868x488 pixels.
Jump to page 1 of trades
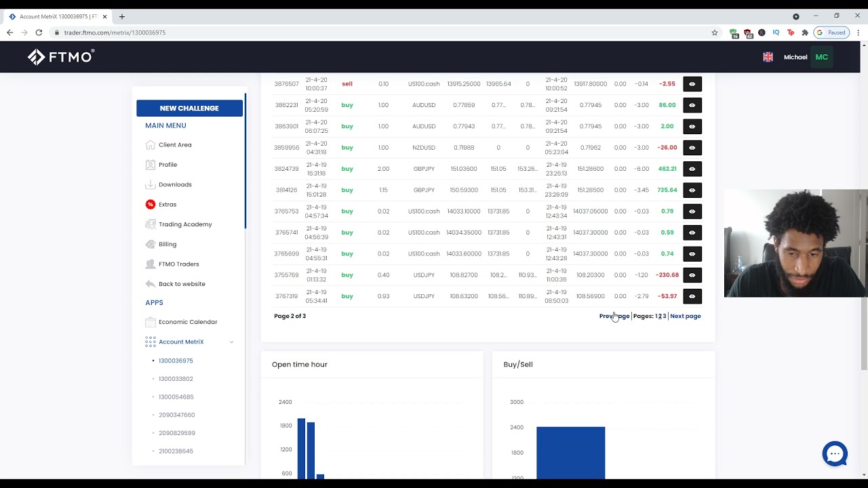tap(656, 316)
